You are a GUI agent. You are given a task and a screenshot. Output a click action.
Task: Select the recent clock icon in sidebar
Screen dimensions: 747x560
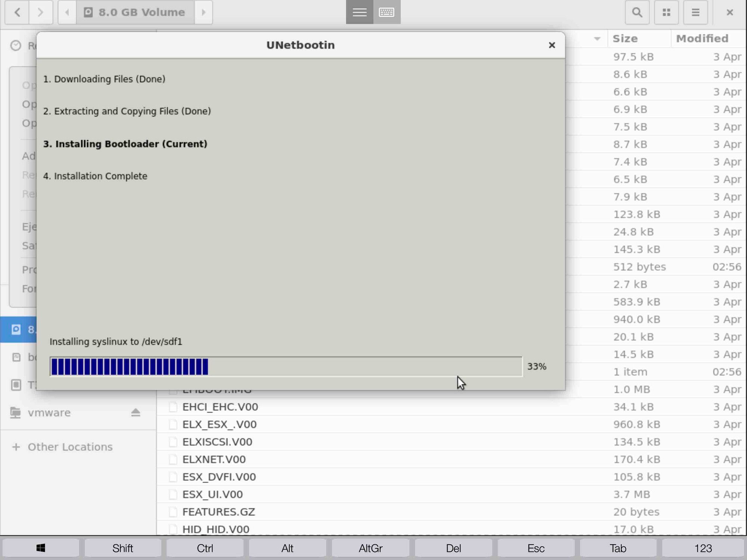16,46
